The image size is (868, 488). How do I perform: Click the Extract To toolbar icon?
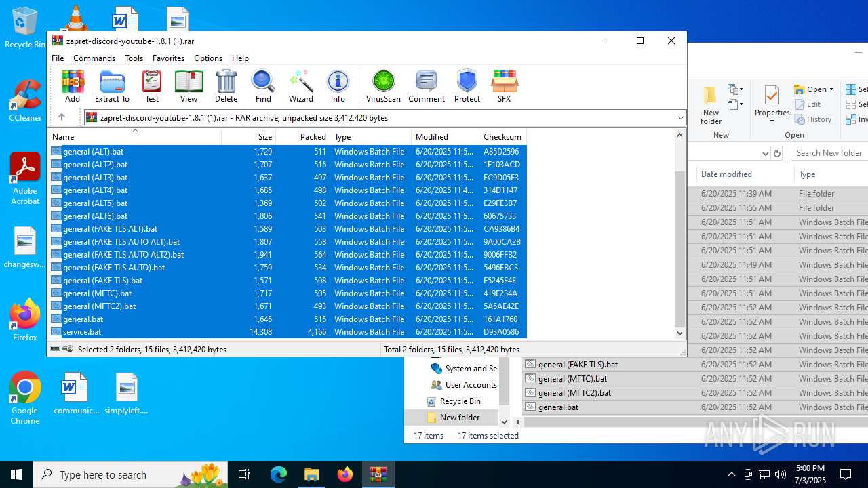point(112,86)
